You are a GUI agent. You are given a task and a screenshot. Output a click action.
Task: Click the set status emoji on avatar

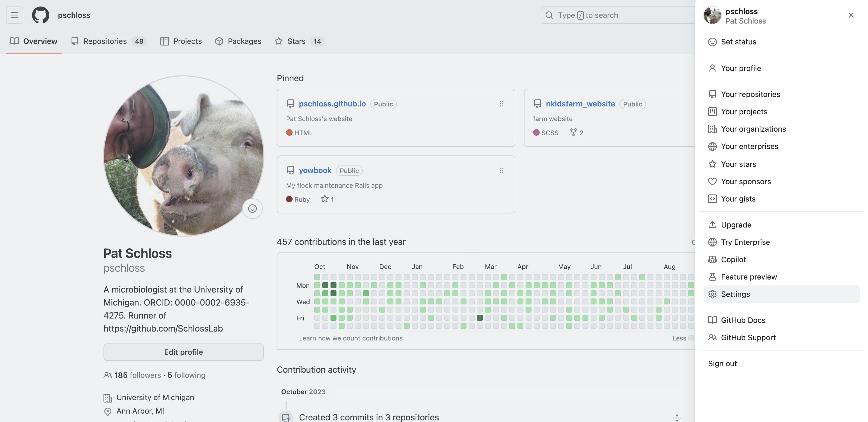pyautogui.click(x=252, y=209)
